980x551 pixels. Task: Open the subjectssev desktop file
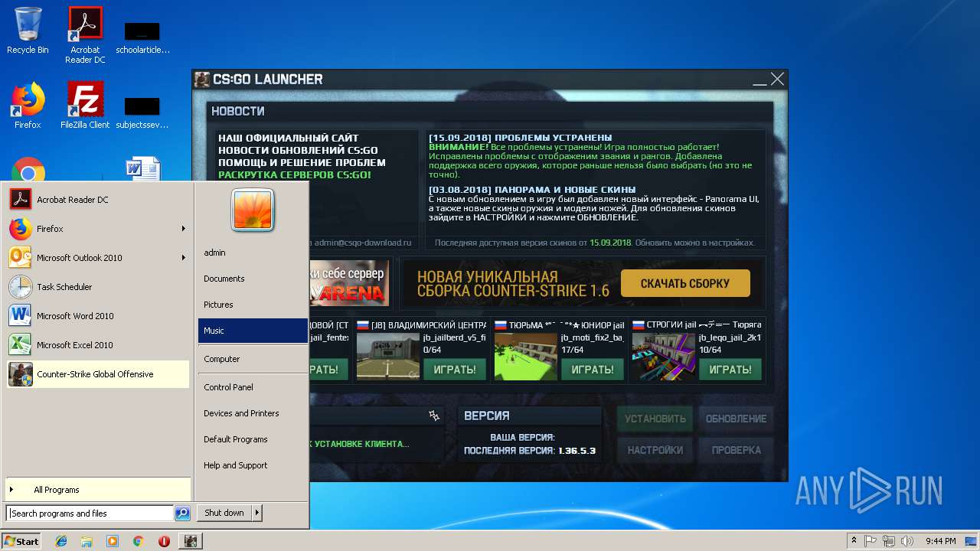142,112
